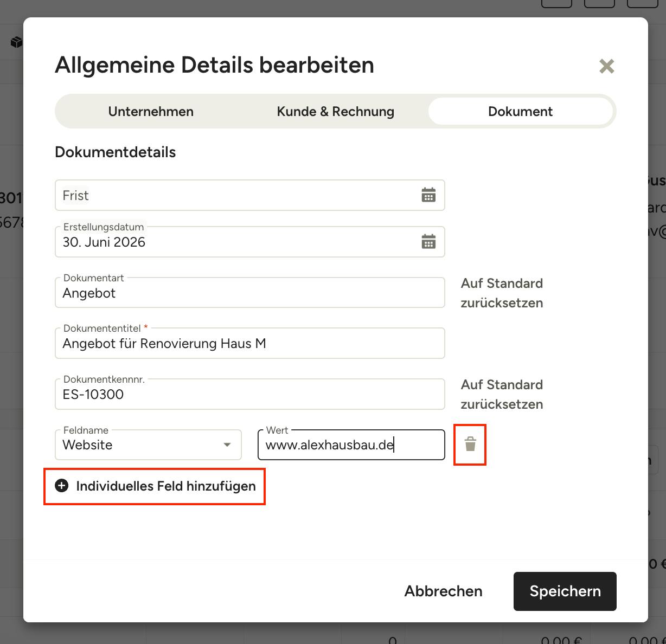Cancel with the Abbrechen button

pyautogui.click(x=444, y=591)
